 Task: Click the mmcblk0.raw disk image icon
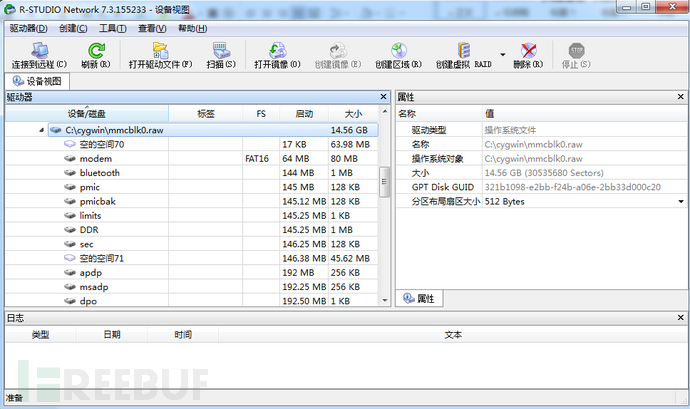point(55,130)
